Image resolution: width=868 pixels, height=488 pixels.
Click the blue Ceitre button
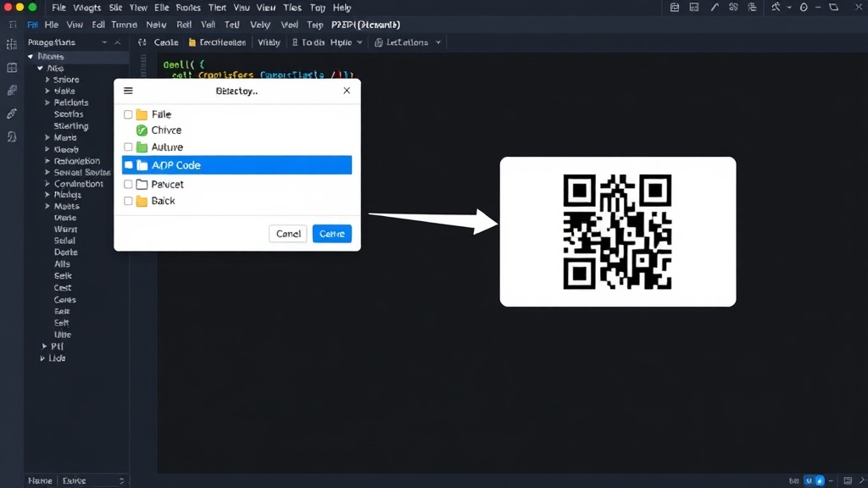pyautogui.click(x=332, y=234)
